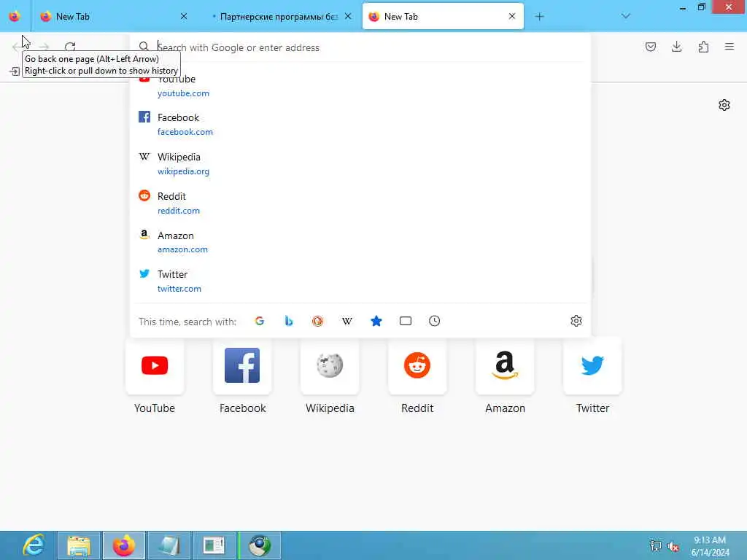This screenshot has width=747, height=560.
Task: Close the Партнерские программы tab
Action: click(x=348, y=16)
